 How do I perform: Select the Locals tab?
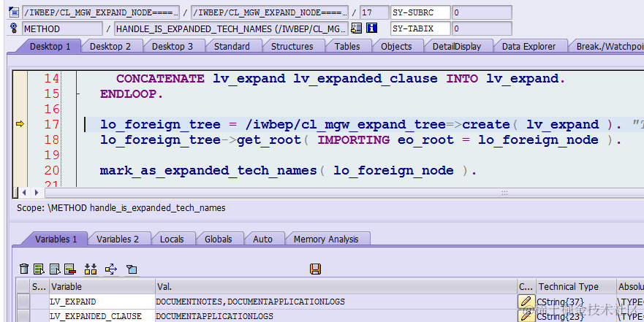(x=172, y=239)
